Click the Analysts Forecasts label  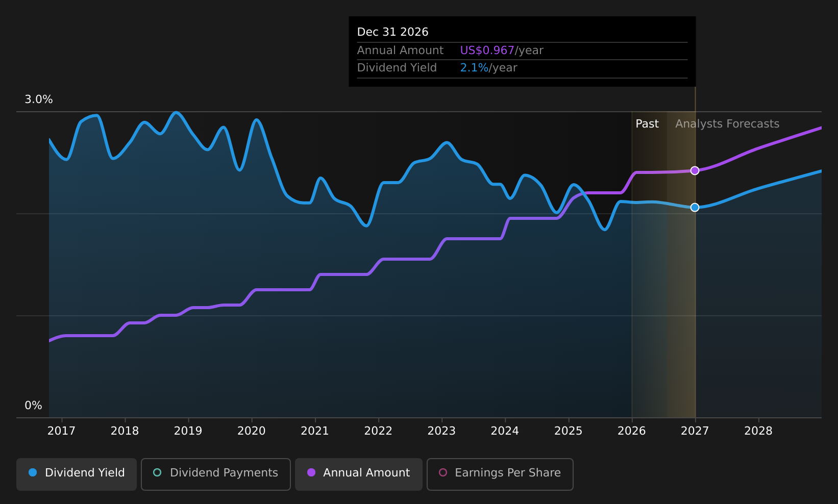727,124
